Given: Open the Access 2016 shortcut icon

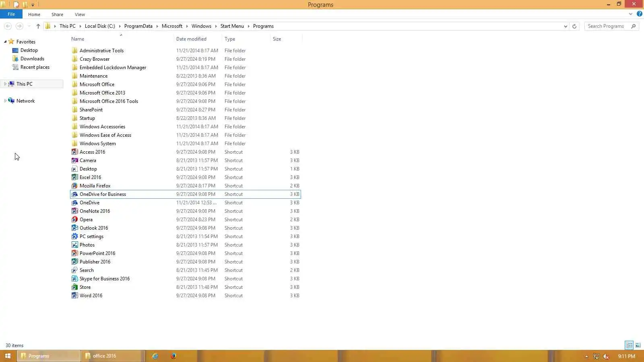Looking at the screenshot, I should (74, 152).
